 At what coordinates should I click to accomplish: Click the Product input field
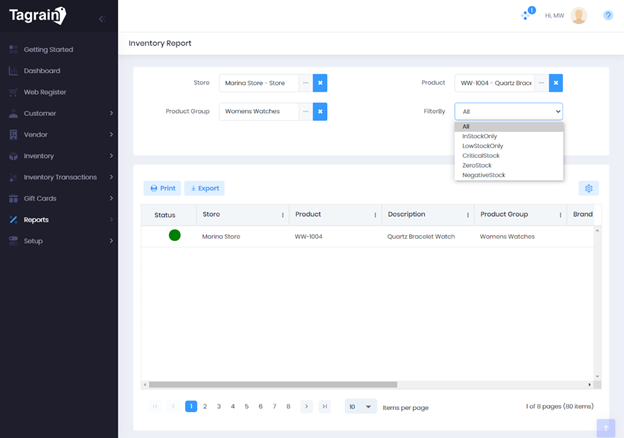(x=494, y=83)
